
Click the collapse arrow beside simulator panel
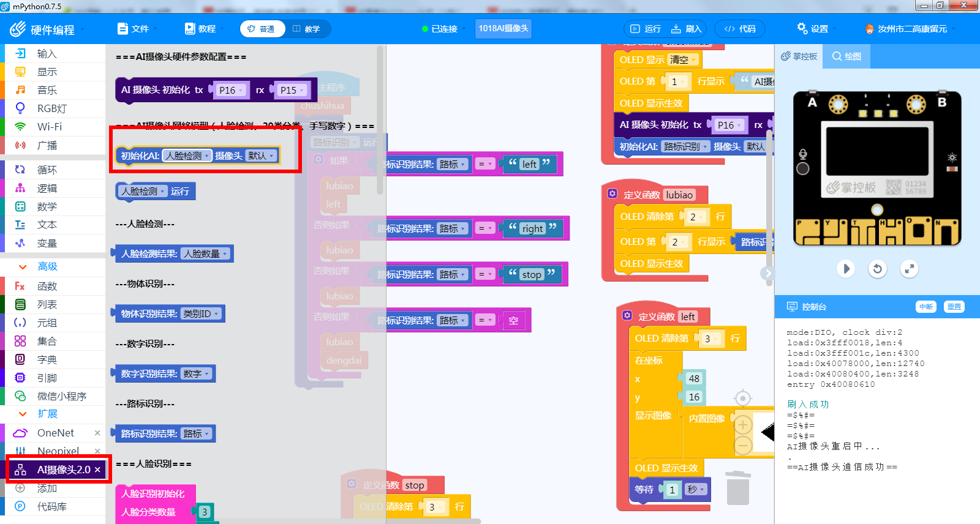pos(768,274)
